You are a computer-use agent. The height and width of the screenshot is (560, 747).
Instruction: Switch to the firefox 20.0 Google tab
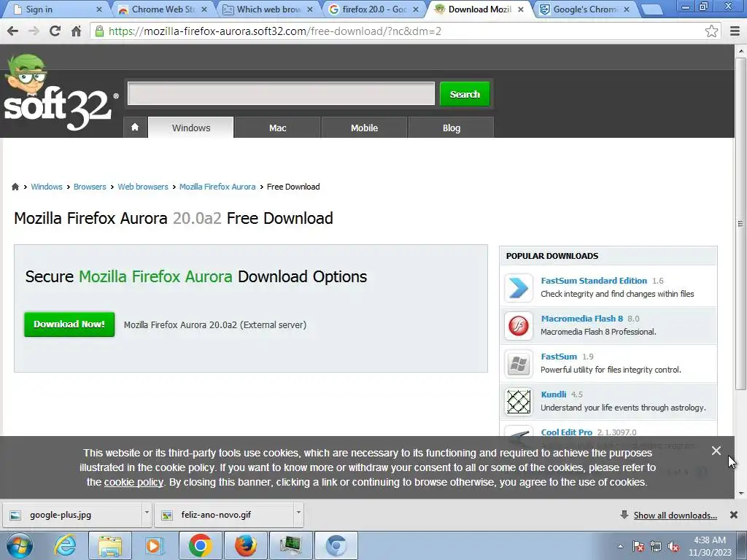[x=374, y=9]
